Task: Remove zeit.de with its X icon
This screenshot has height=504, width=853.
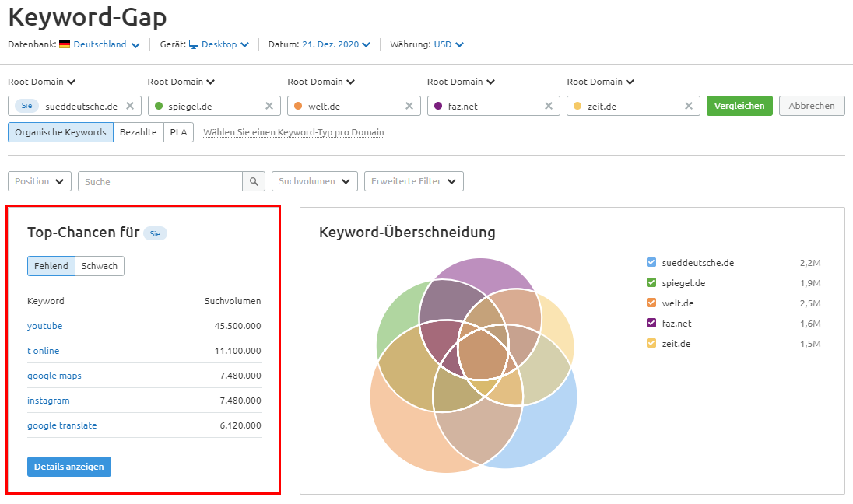Action: [688, 106]
